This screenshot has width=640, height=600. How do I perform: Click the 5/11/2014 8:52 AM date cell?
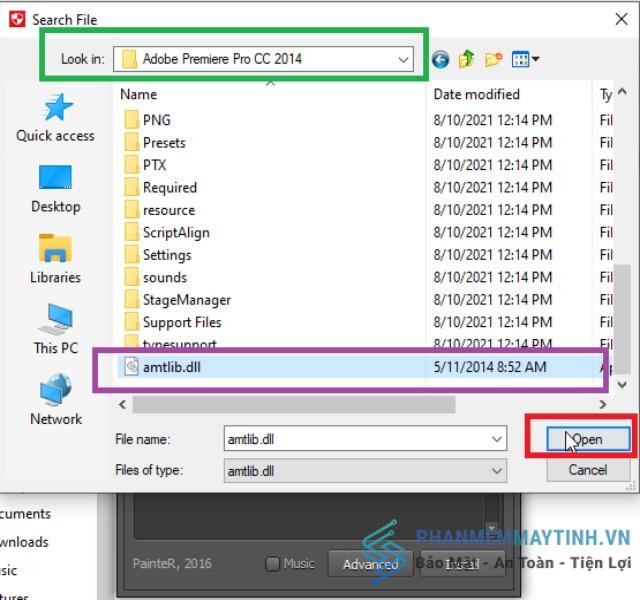pos(490,367)
